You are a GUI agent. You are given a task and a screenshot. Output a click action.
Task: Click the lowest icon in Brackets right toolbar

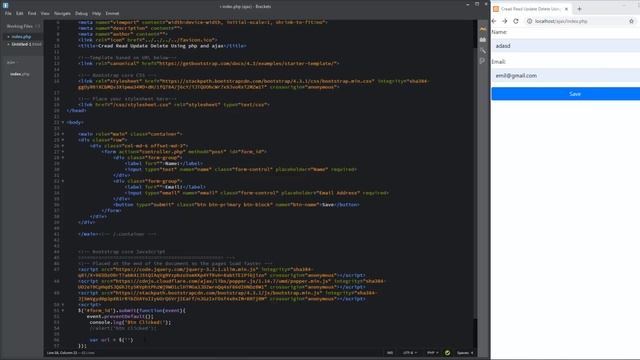point(483,61)
